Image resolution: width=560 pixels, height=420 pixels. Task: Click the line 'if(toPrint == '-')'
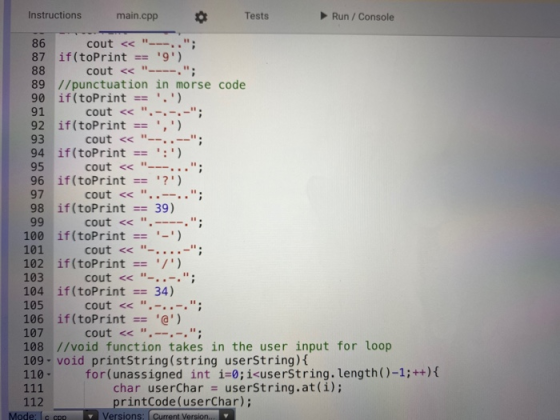120,236
